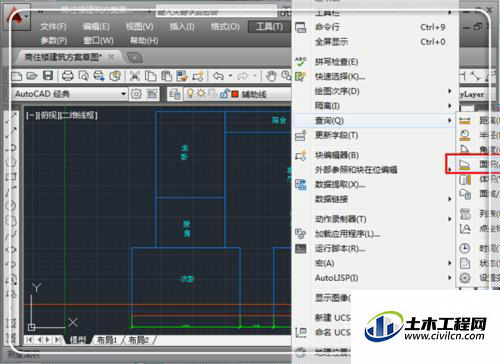Image resolution: width=500 pixels, height=364 pixels.
Task: Select Radius measure icon in submenu
Action: [465, 135]
